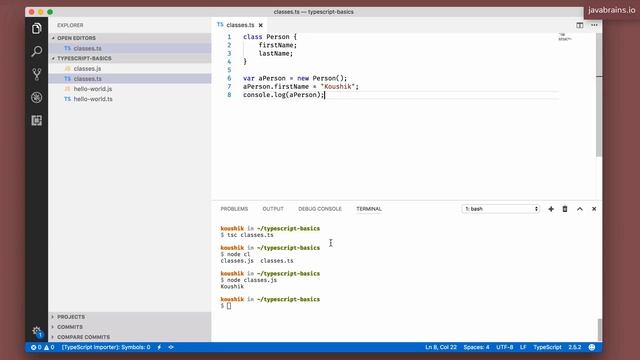Image resolution: width=640 pixels, height=360 pixels.
Task: Split the editor to the side
Action: 580,25
